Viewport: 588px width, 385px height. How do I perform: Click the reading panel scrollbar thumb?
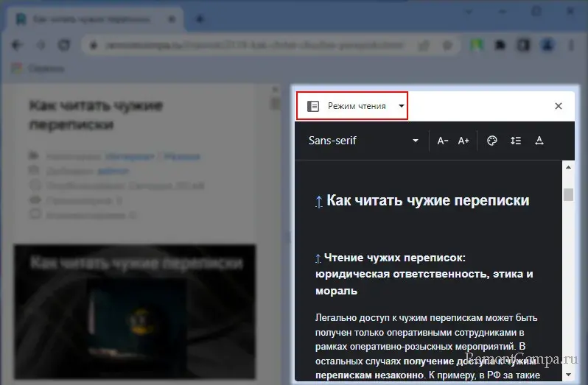[x=568, y=194]
